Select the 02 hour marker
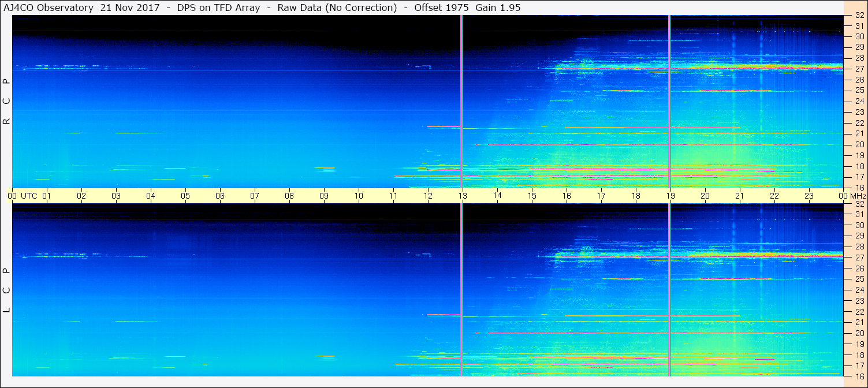This screenshot has width=868, height=388. point(81,196)
